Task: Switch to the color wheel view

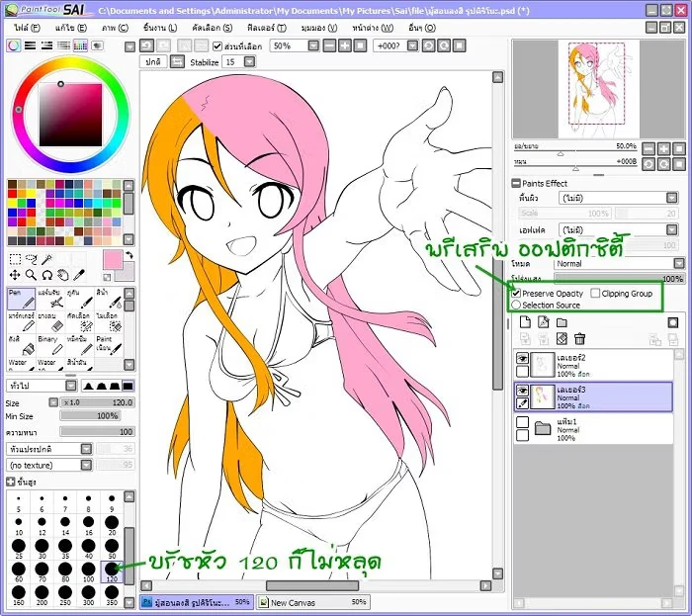Action: click(x=14, y=45)
